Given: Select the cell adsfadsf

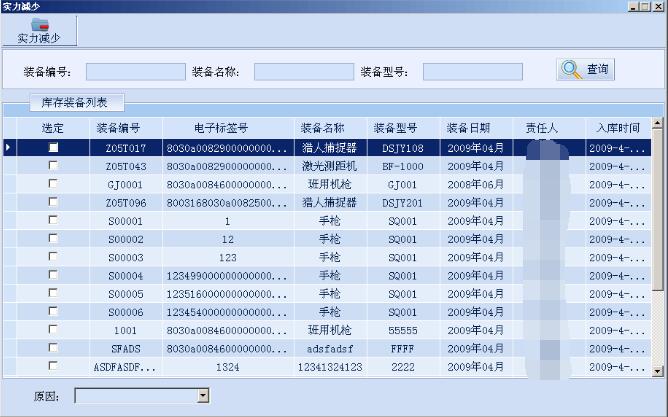Looking at the screenshot, I should coord(330,349).
